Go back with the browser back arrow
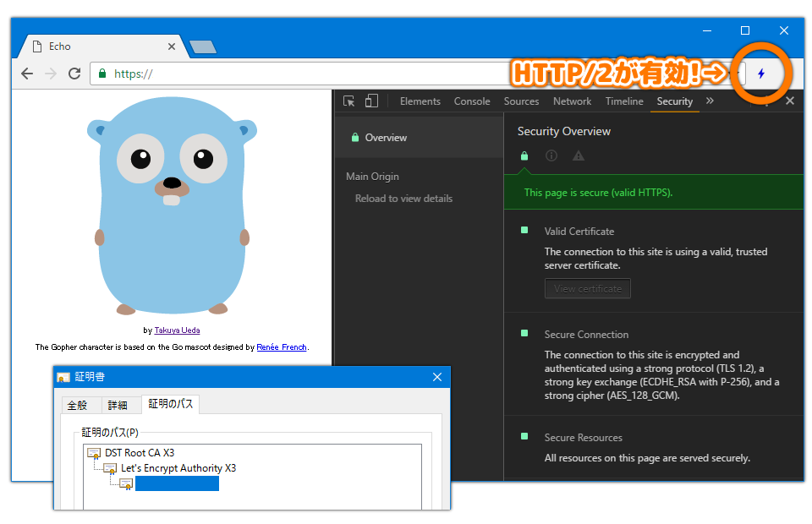The image size is (812, 524). click(27, 74)
